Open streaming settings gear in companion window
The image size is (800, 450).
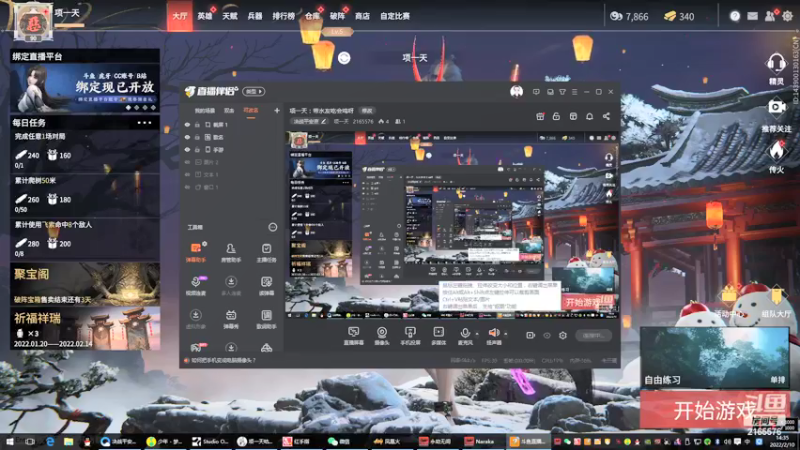pos(563,335)
